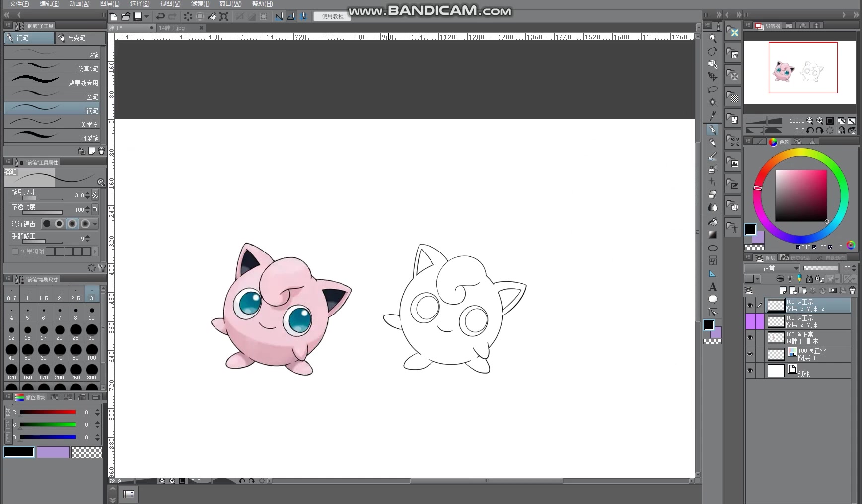Select the Object operation tool
The width and height of the screenshot is (862, 504).
712,64
